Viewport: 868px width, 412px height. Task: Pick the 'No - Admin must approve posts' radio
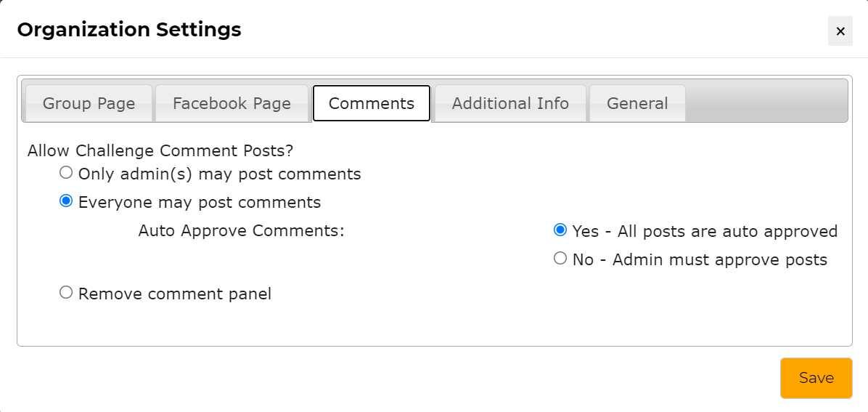click(560, 259)
